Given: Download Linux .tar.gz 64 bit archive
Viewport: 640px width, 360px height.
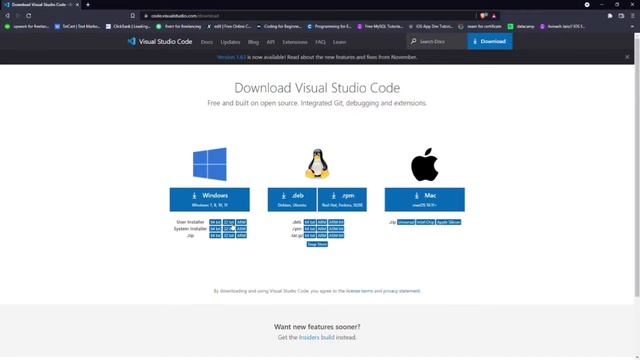Looking at the screenshot, I should (x=310, y=236).
